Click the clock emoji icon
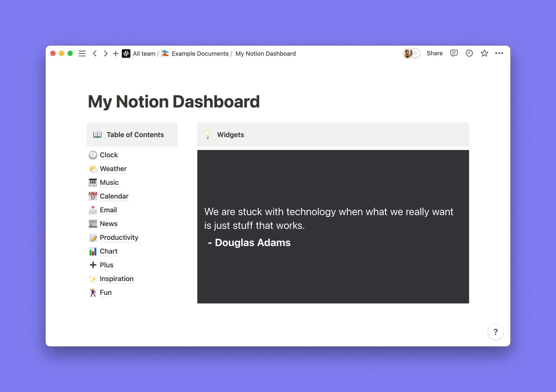The width and height of the screenshot is (556, 392). click(x=93, y=155)
